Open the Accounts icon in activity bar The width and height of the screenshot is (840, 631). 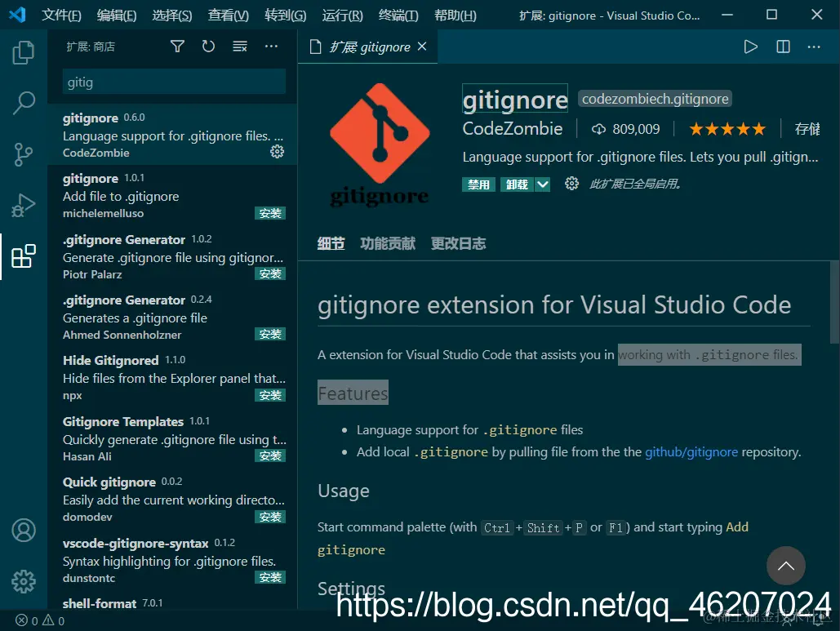pos(24,531)
